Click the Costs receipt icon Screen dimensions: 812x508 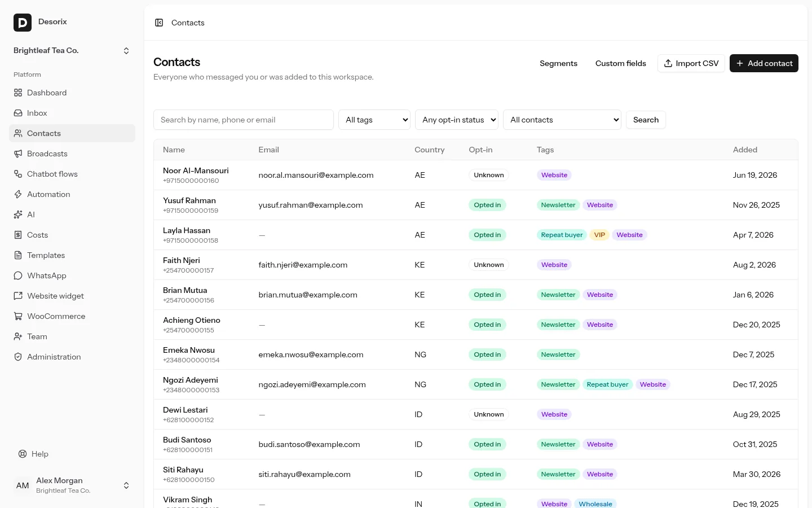[x=18, y=235]
